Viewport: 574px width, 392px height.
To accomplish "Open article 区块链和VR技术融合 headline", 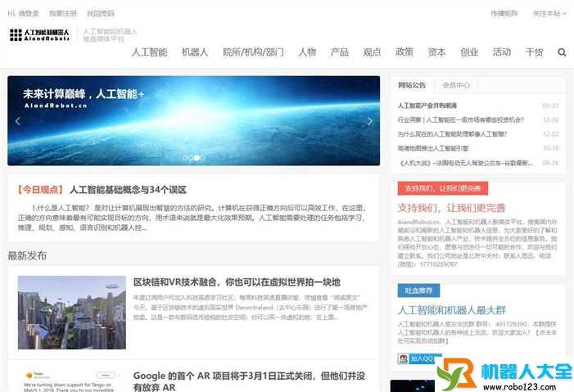I will 237,282.
